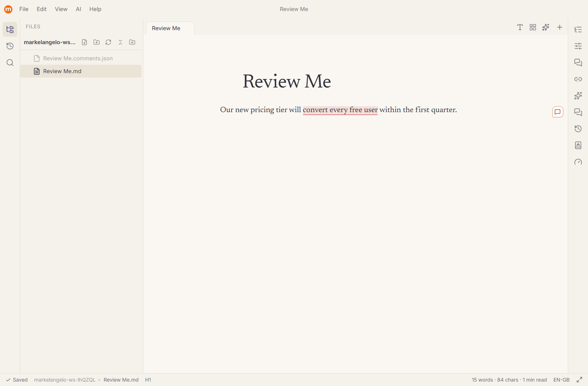This screenshot has width=588, height=386.
Task: Collapse all folders in file tree
Action: [x=120, y=42]
